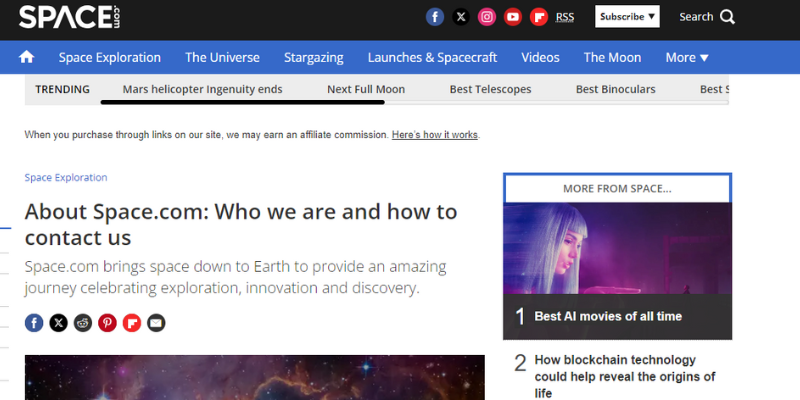Open the Stargazing nav item
Image resolution: width=800 pixels, height=400 pixels.
click(314, 58)
